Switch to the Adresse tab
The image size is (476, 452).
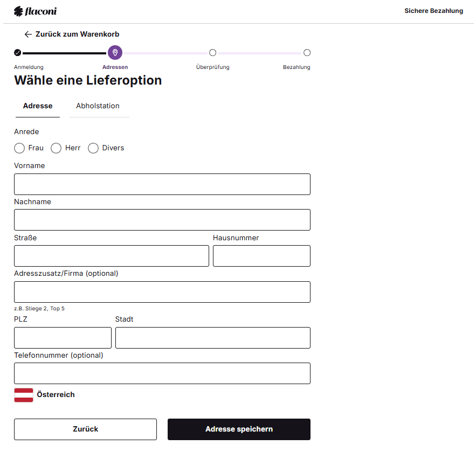[38, 106]
